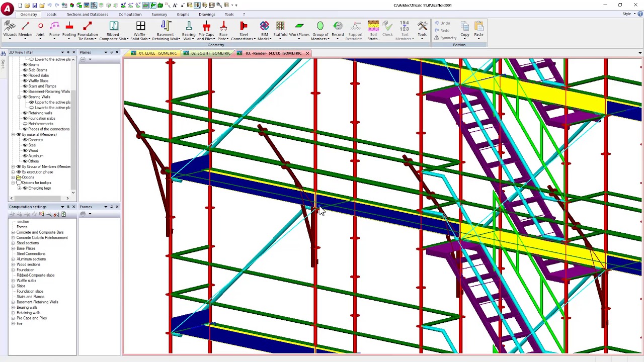Open the BIM Model tool
Screen dimensions: 644x362
point(264,31)
